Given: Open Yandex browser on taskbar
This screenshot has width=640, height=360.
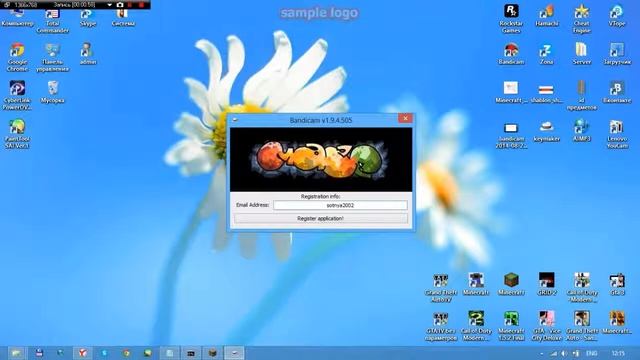Looking at the screenshot, I should coord(83,353).
